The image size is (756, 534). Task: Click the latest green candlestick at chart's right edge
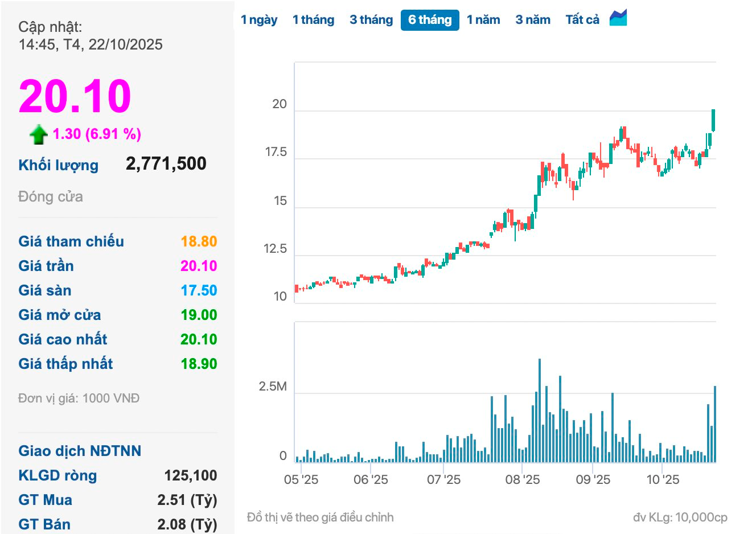[713, 120]
